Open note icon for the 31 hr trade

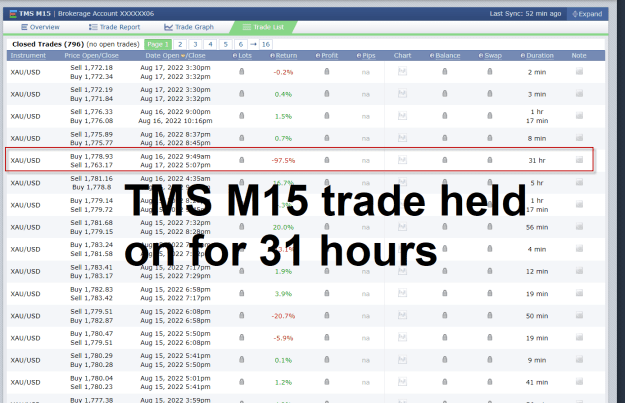click(x=580, y=160)
